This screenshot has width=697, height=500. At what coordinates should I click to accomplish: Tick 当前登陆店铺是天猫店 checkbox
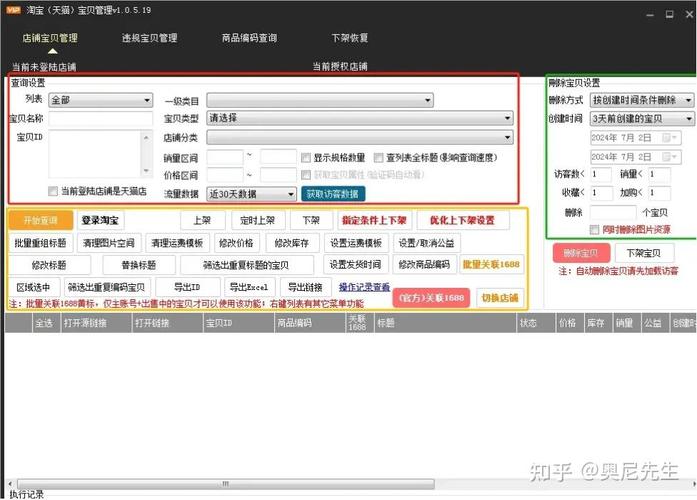pyautogui.click(x=53, y=191)
